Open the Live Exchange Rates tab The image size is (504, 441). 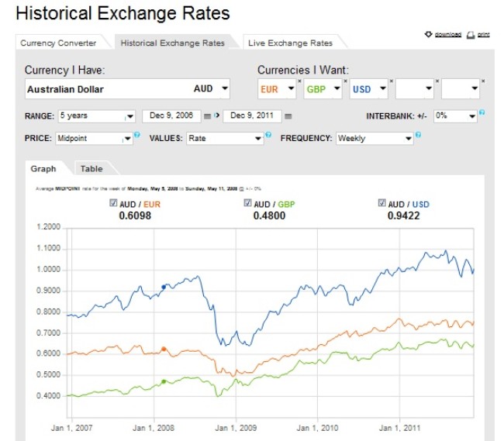288,43
